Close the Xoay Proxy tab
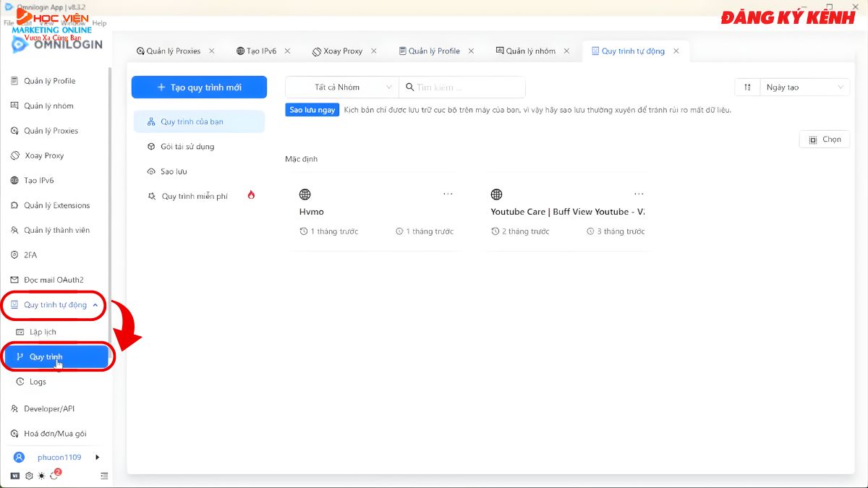This screenshot has height=488, width=868. (x=373, y=51)
